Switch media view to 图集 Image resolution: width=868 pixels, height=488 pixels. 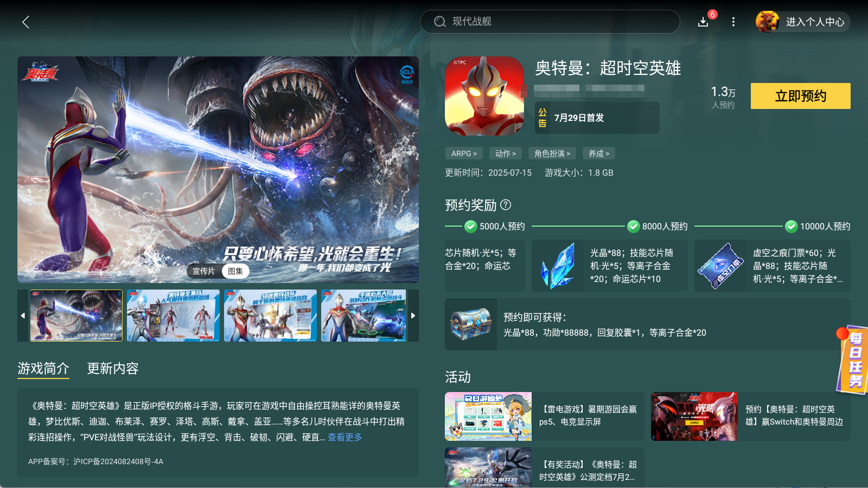coord(235,271)
